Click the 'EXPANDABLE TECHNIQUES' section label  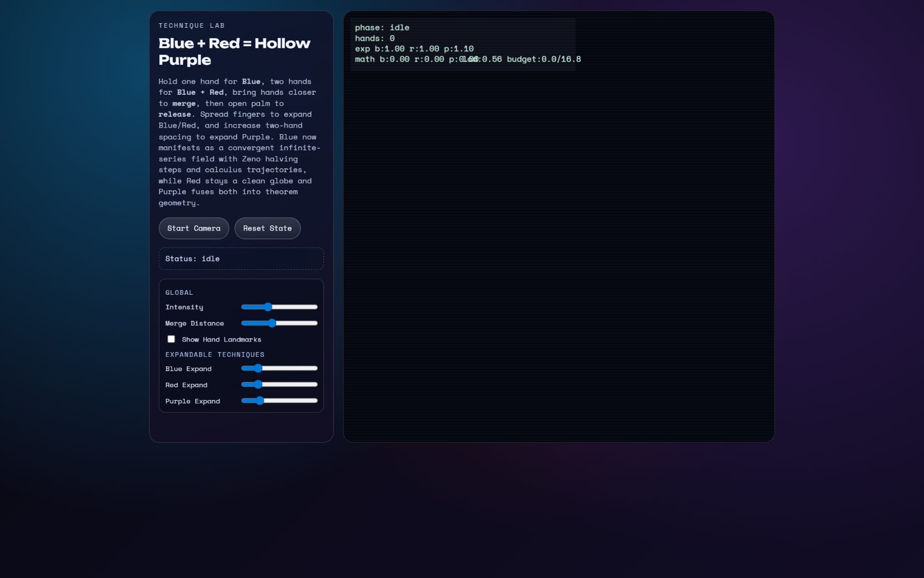tap(215, 354)
